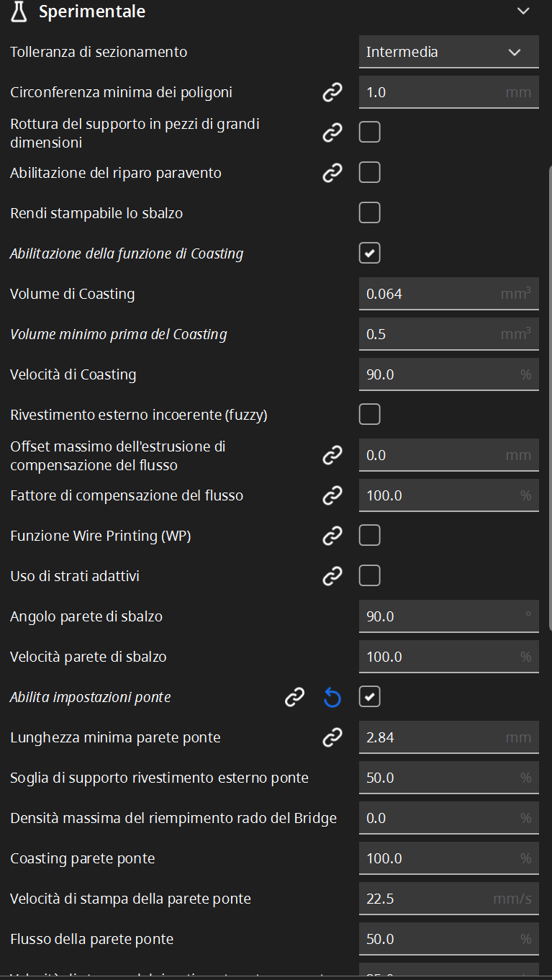Click link icon beside Funzione Wire Printing (WP)

tap(332, 536)
